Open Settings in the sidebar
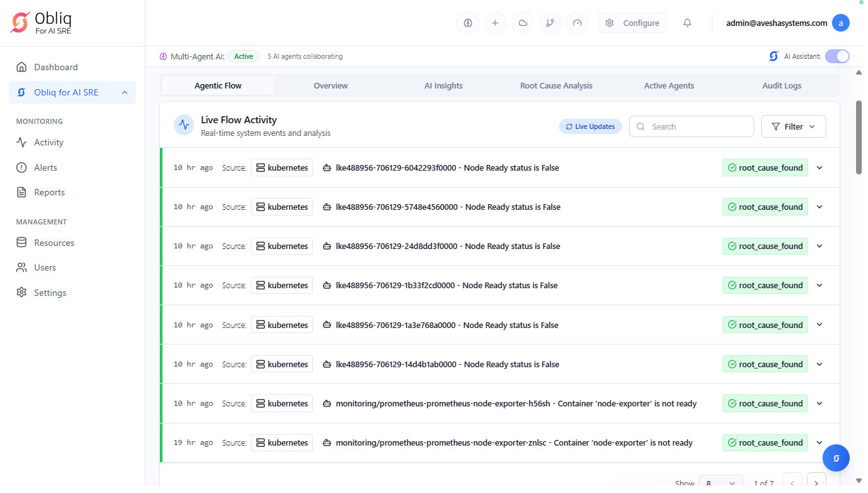The width and height of the screenshot is (868, 493). point(72,293)
